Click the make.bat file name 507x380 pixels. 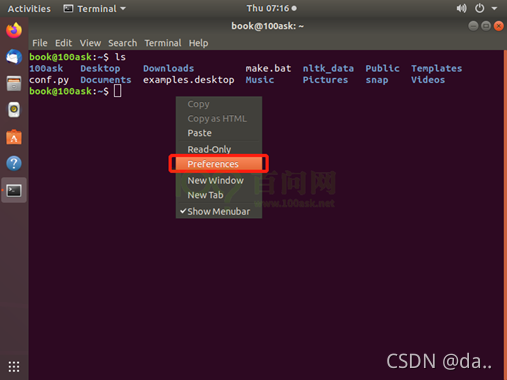point(268,68)
